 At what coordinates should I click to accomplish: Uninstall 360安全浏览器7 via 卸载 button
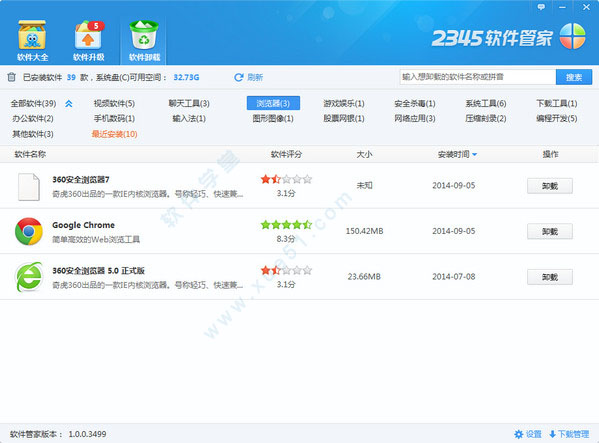[x=550, y=186]
